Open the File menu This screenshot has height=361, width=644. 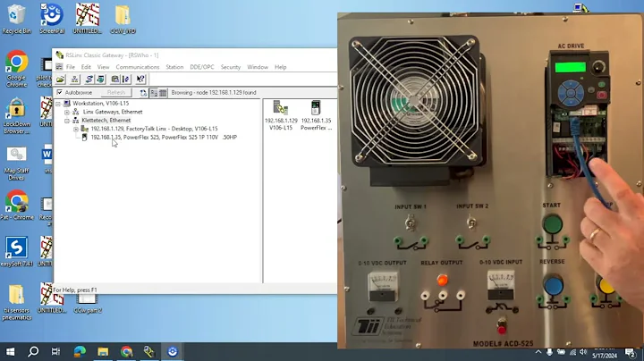click(x=71, y=67)
